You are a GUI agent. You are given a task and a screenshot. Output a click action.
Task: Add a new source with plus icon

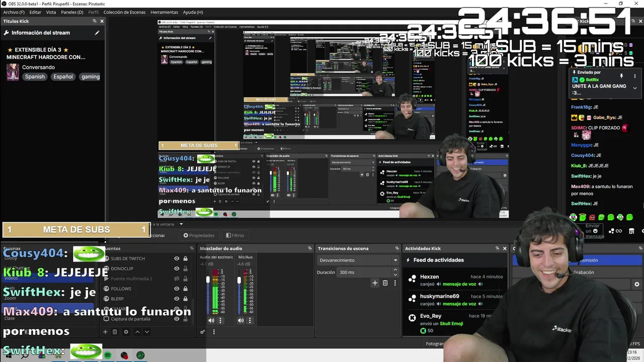(105, 332)
